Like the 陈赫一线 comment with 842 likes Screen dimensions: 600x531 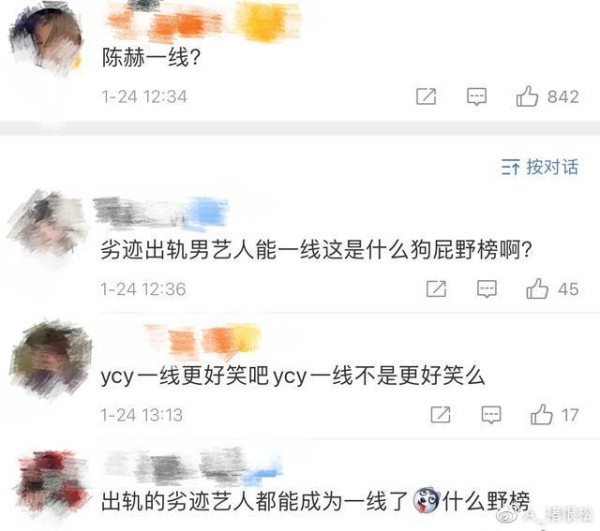(x=527, y=96)
